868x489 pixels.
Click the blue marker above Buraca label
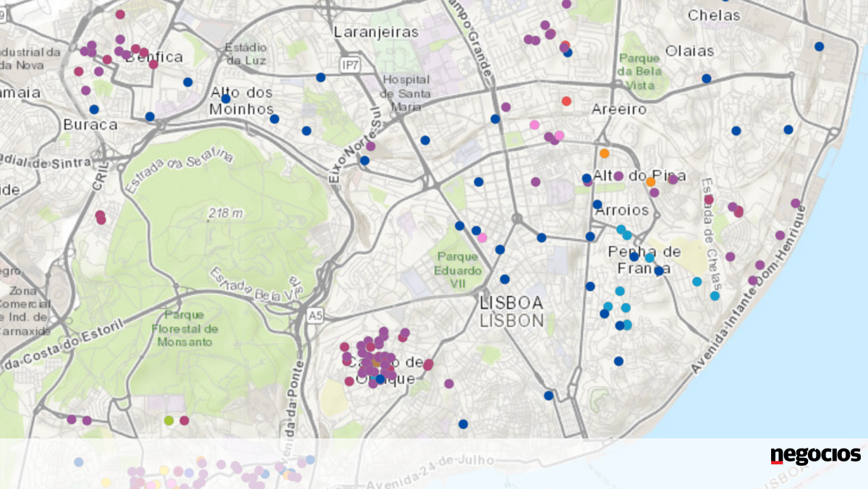click(94, 109)
